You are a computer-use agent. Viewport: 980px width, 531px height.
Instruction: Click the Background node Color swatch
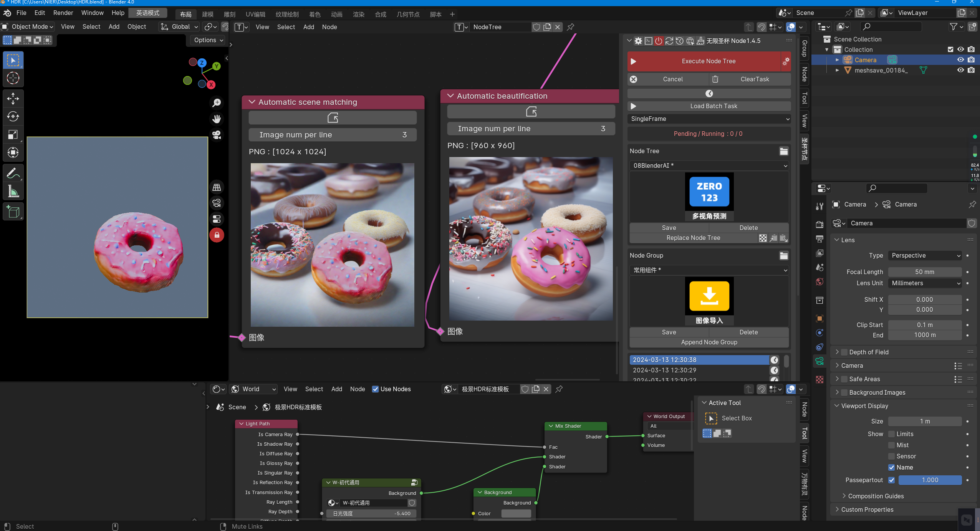coord(516,514)
